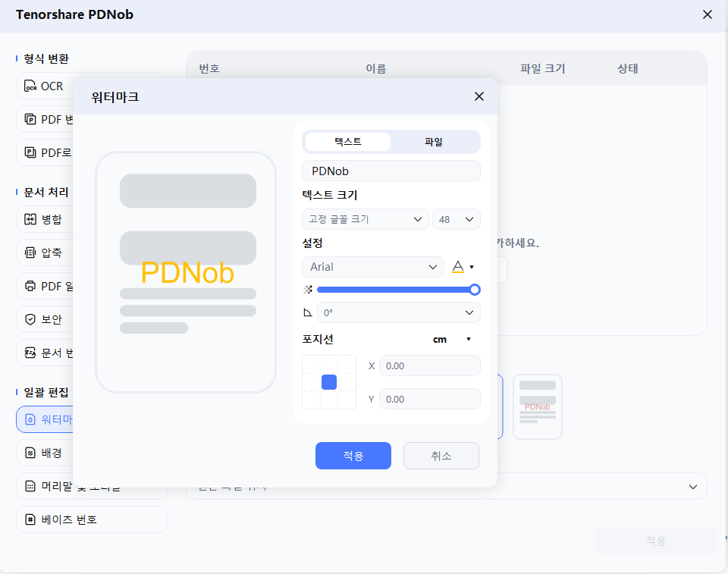The width and height of the screenshot is (728, 574).
Task: Close the 워터마크 dialog
Action: [x=479, y=96]
